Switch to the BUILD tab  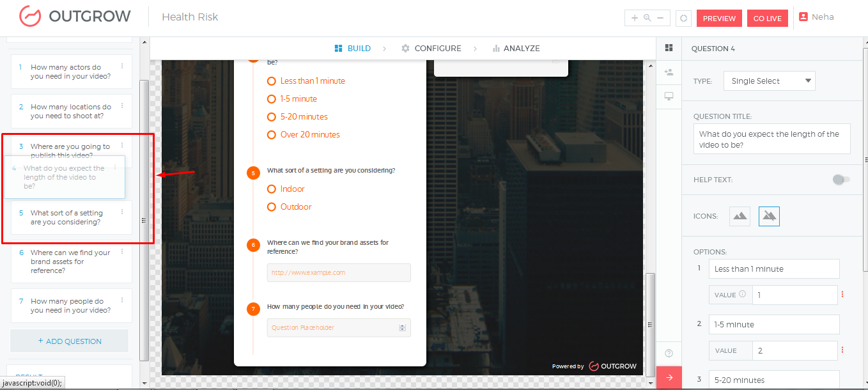[x=352, y=48]
